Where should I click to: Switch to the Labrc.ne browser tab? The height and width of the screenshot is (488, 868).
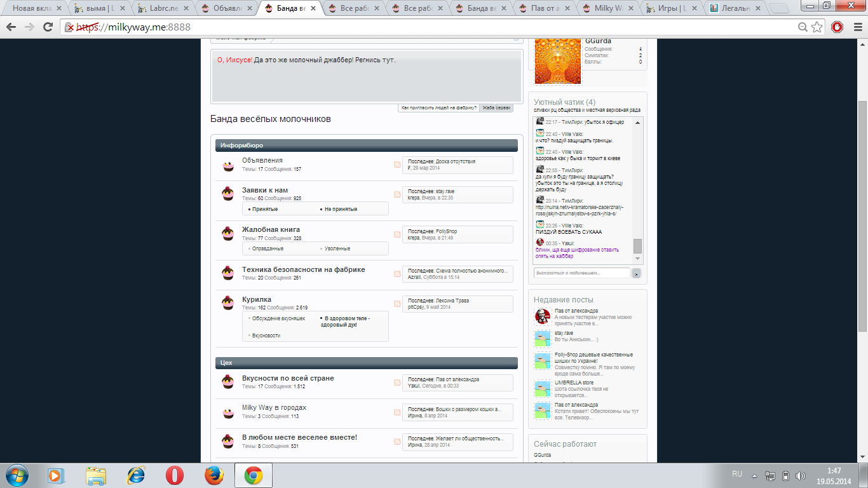click(161, 8)
